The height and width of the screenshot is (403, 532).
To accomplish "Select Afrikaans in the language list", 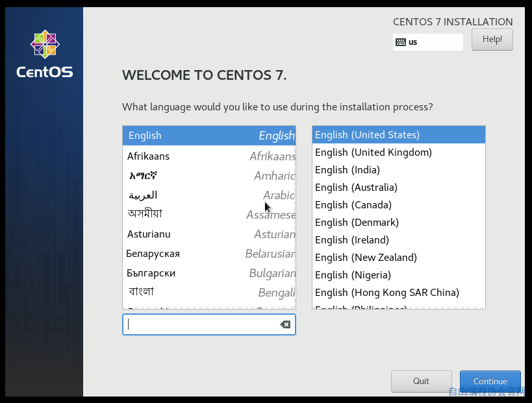I will [x=209, y=156].
